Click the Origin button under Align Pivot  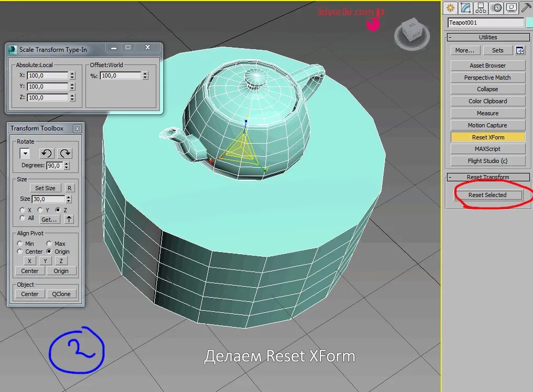click(61, 271)
